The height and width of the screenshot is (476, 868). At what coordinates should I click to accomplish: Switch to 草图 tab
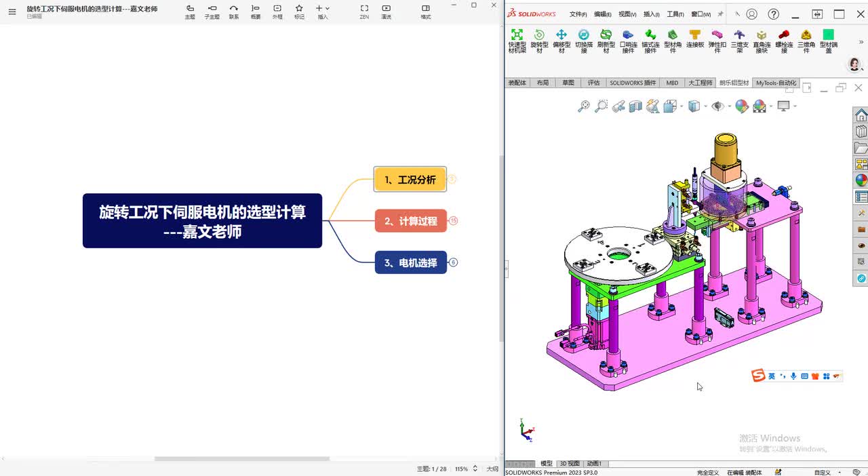coord(568,83)
